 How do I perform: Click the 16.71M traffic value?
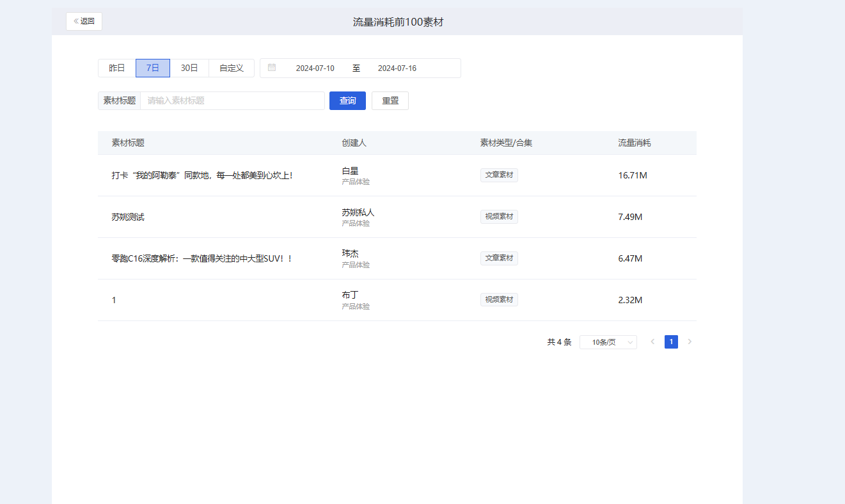point(633,175)
